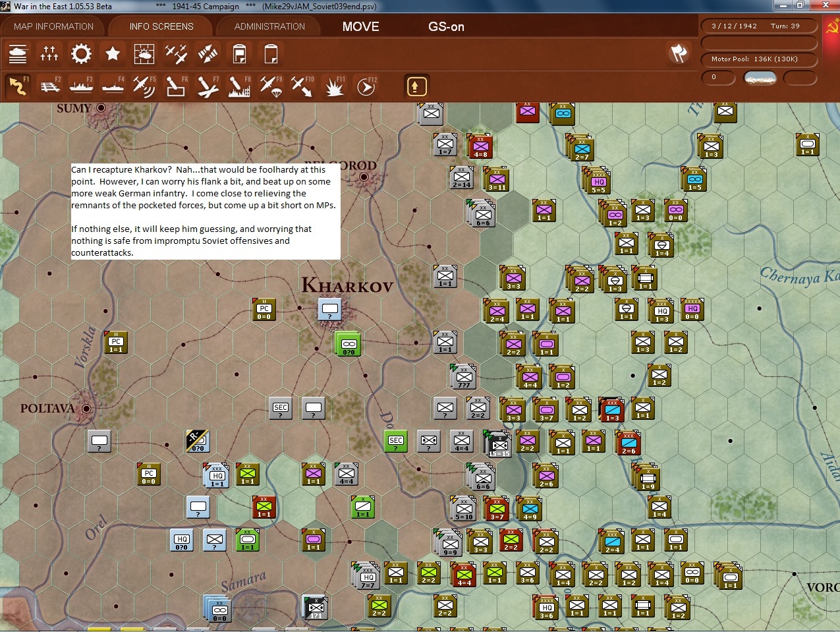Click the F12 end-turn arrow icon
This screenshot has width=840, height=632.
pos(366,86)
